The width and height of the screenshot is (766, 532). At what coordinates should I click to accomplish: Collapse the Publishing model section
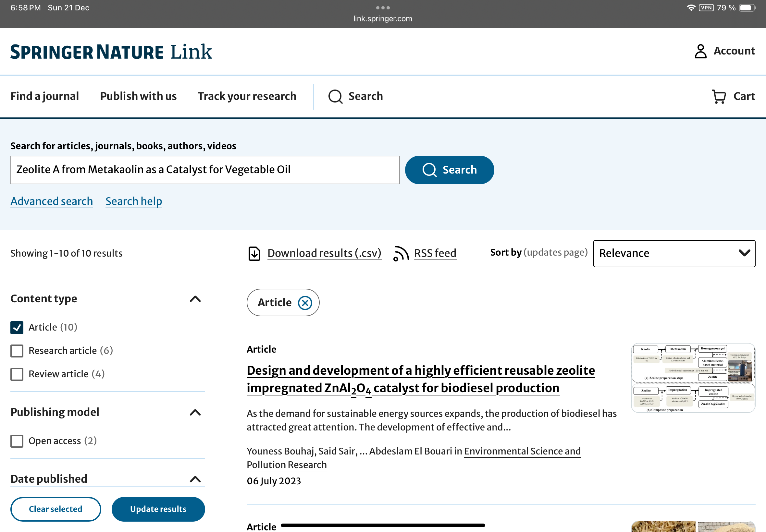[195, 412]
